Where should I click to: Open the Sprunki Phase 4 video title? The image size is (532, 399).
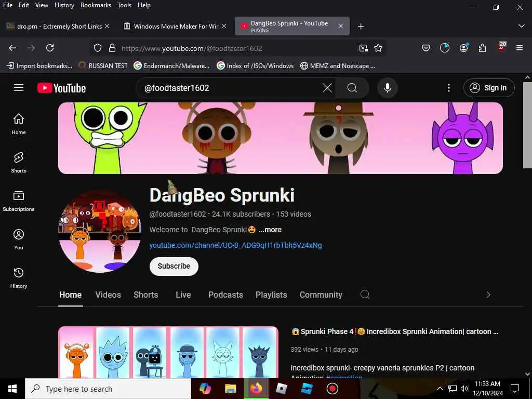pos(395,331)
